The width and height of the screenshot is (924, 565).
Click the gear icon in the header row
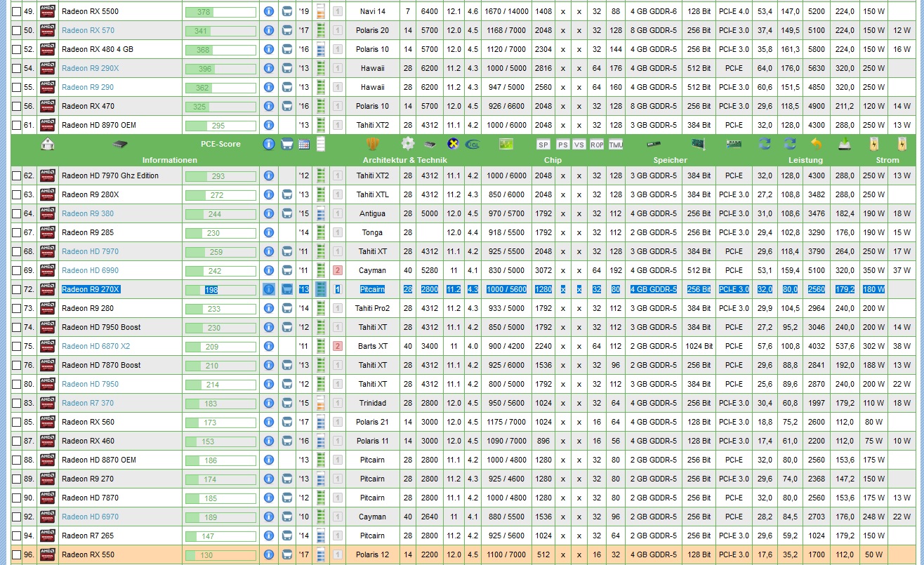click(408, 144)
